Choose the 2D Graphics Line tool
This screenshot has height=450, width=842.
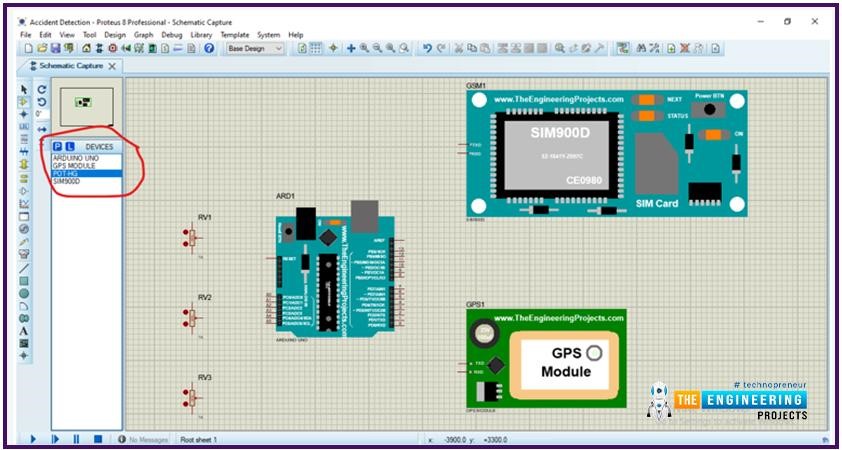tap(24, 268)
